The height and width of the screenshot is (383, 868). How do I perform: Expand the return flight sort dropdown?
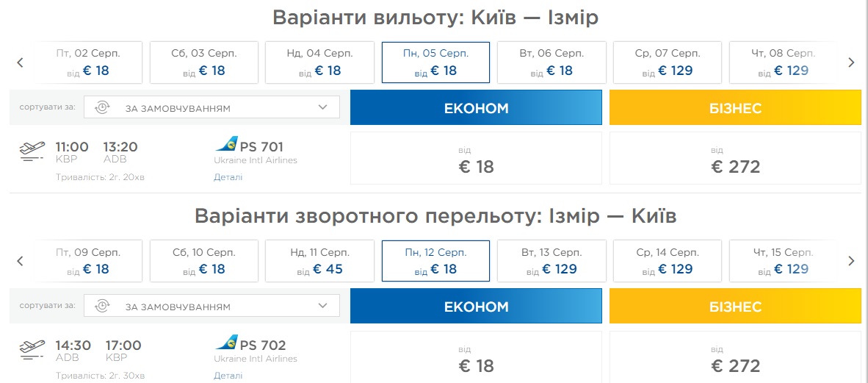click(211, 306)
